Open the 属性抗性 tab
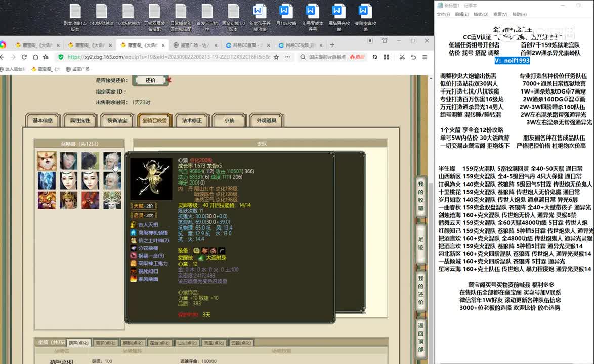This screenshot has height=364, width=594. pos(80,120)
